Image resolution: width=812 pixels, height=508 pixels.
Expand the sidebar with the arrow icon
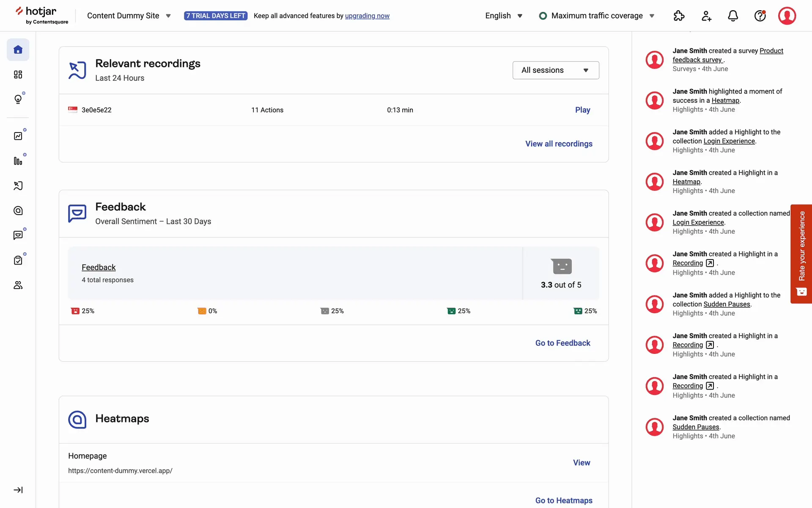pos(18,490)
